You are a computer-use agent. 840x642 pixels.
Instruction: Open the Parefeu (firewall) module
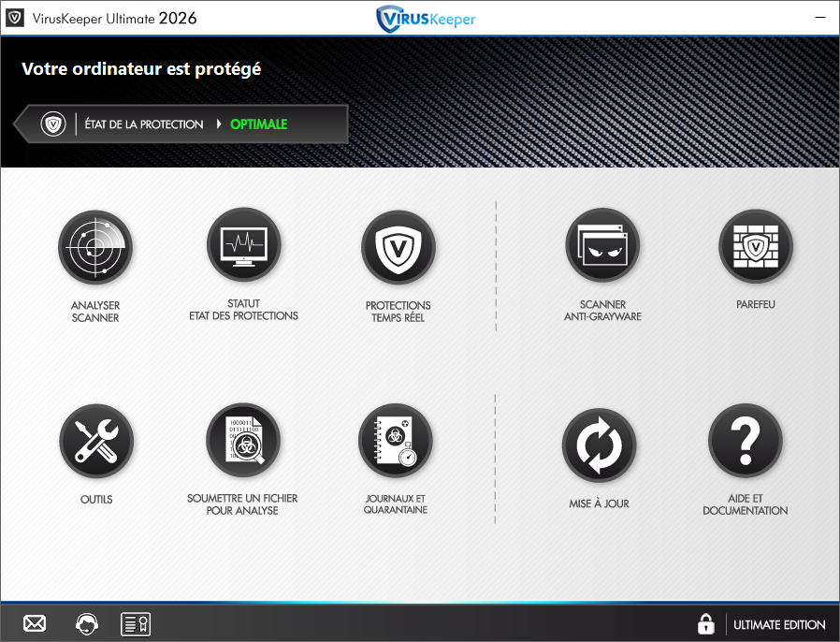click(x=756, y=245)
